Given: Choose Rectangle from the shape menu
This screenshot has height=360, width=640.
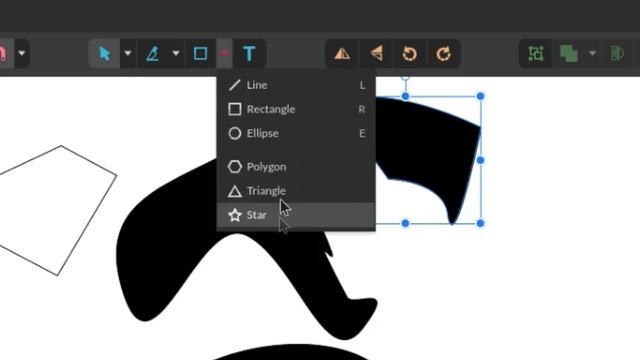Looking at the screenshot, I should 296,109.
